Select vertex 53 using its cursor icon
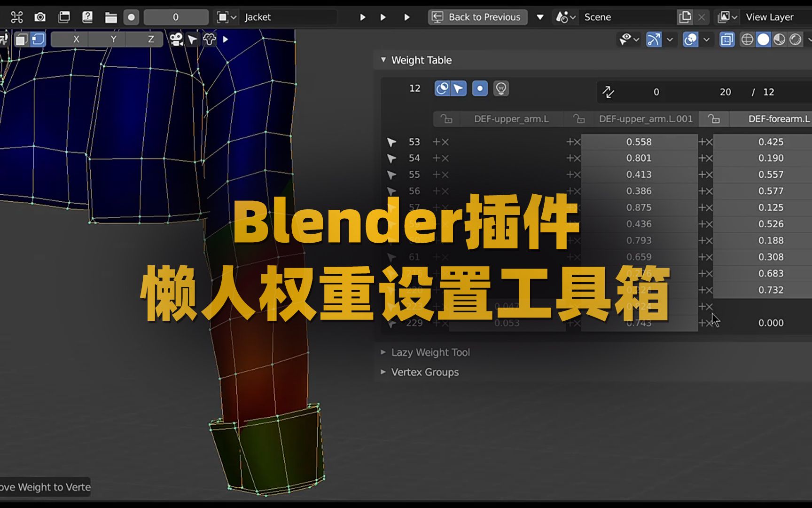Image resolution: width=812 pixels, height=508 pixels. click(x=391, y=142)
